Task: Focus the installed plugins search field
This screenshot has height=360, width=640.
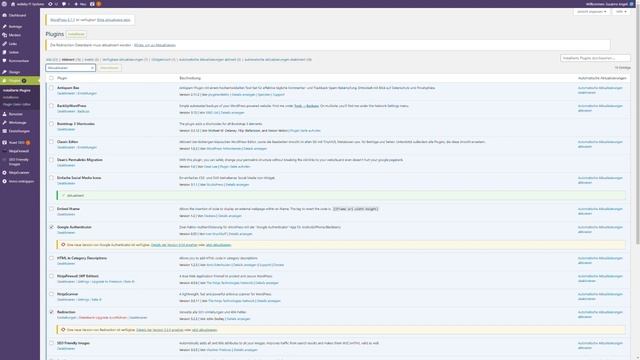Action: pyautogui.click(x=595, y=58)
